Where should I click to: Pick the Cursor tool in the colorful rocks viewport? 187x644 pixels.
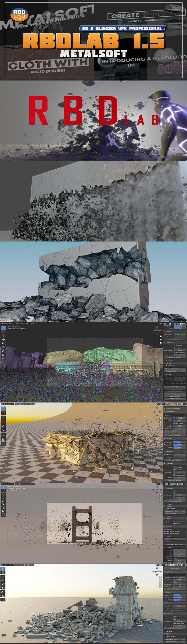(x=4, y=331)
